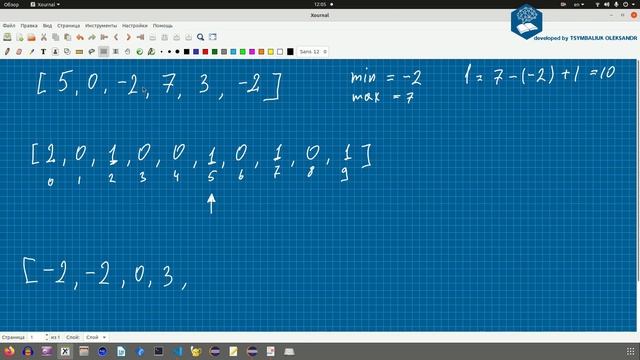Screen dimensions: 640x360
Task: Select the Select Rectangle tool
Action: [104, 52]
